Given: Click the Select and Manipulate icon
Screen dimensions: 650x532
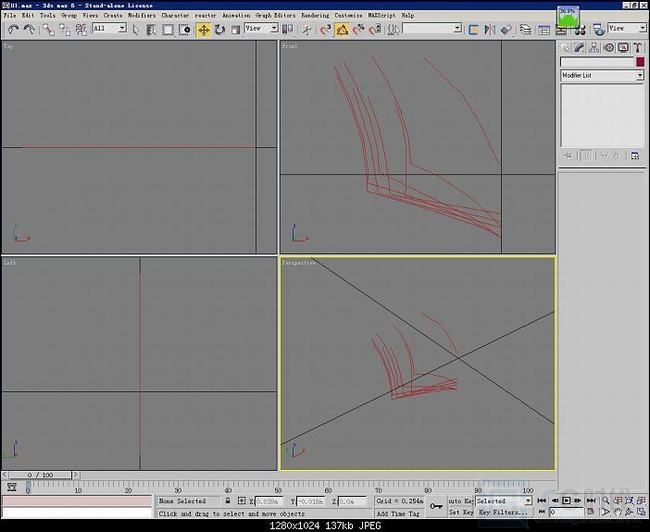Looking at the screenshot, I should 307,29.
